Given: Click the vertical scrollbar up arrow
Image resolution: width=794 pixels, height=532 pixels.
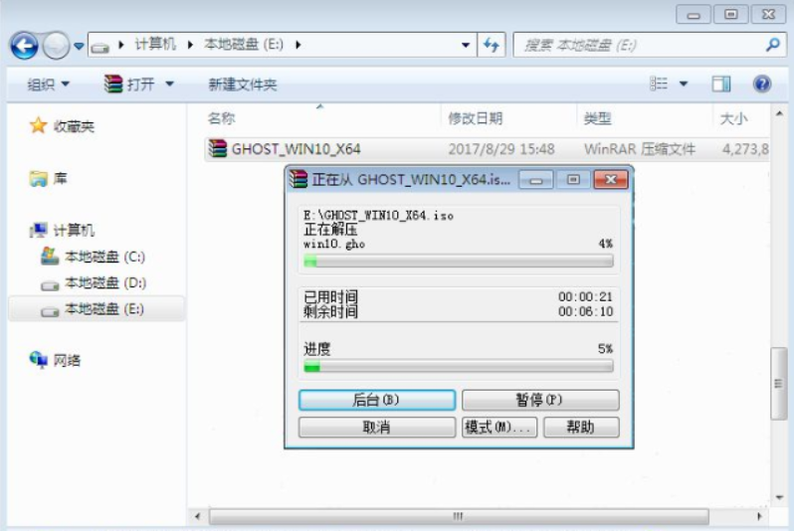Looking at the screenshot, I should pos(779,113).
